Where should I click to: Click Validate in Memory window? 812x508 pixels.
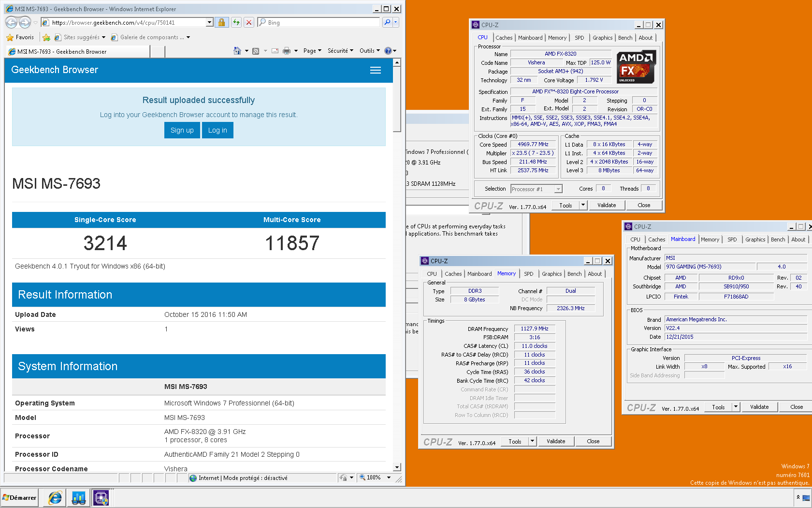[x=556, y=441]
